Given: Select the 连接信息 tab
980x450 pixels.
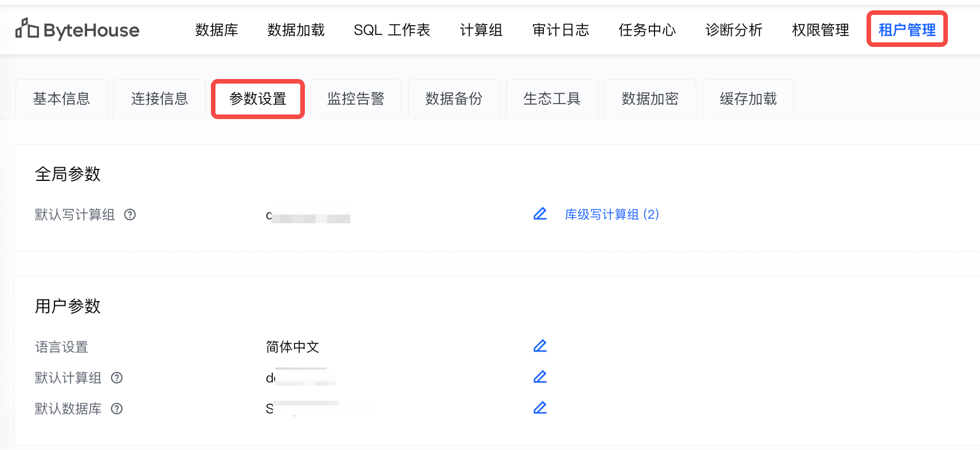Looking at the screenshot, I should click(x=160, y=99).
